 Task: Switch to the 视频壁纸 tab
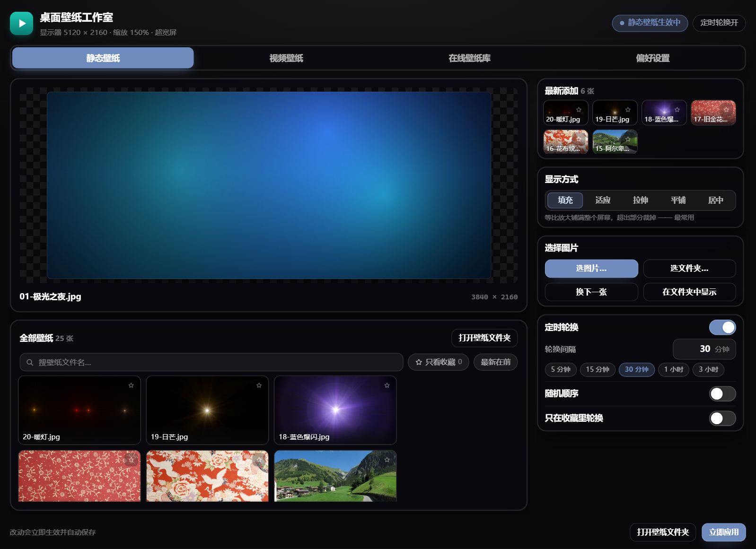[x=286, y=58]
